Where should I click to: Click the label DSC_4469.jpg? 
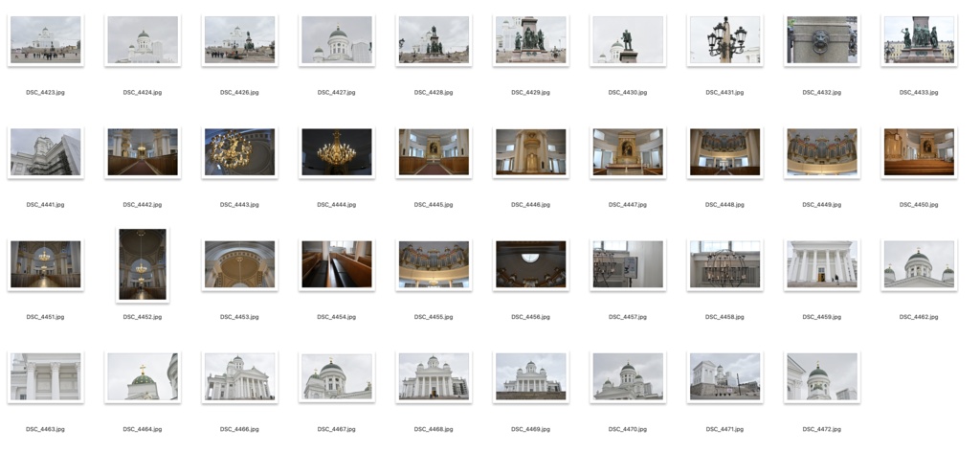tap(530, 429)
